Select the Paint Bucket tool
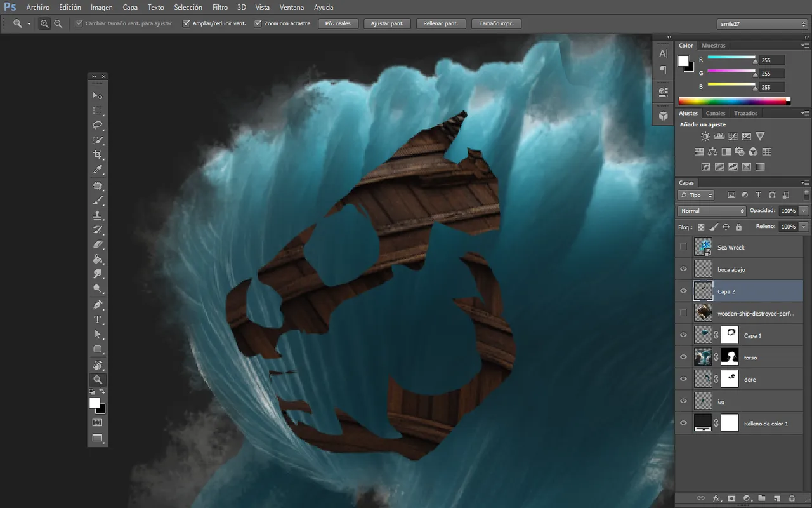812x508 pixels. pyautogui.click(x=98, y=260)
